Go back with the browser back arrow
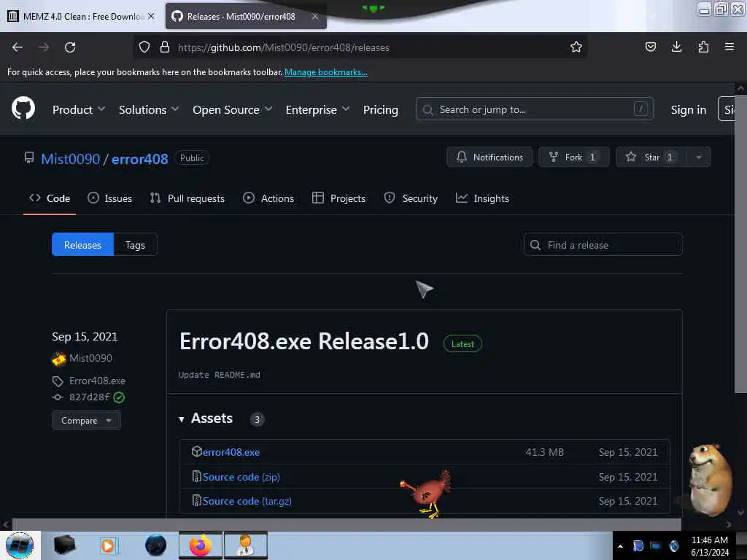The image size is (747, 560). pos(18,47)
